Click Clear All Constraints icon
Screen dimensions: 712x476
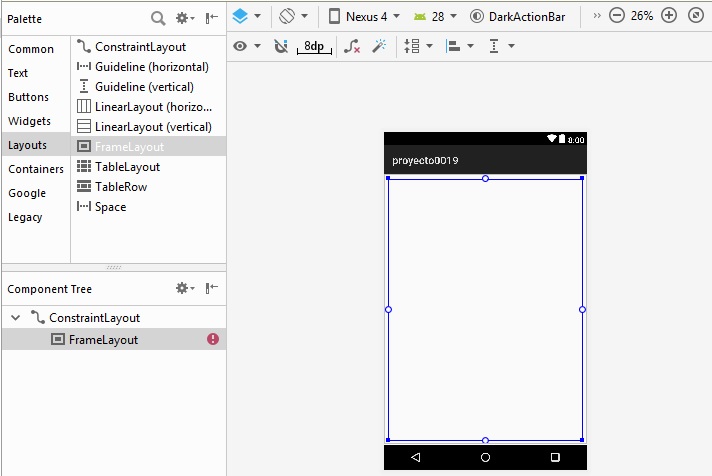click(x=352, y=46)
